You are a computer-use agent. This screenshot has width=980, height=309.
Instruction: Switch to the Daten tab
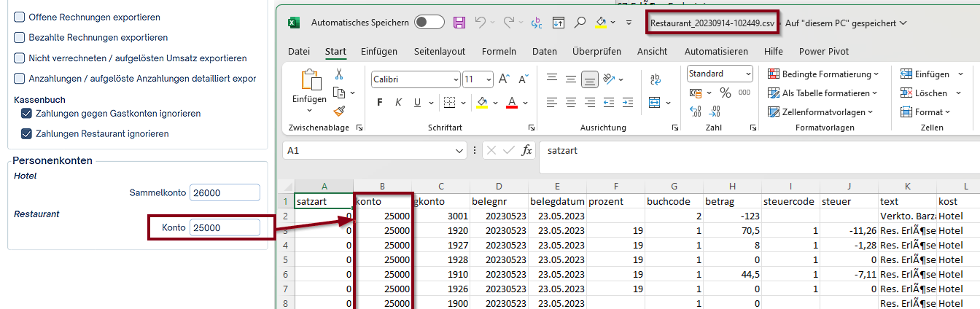click(545, 51)
